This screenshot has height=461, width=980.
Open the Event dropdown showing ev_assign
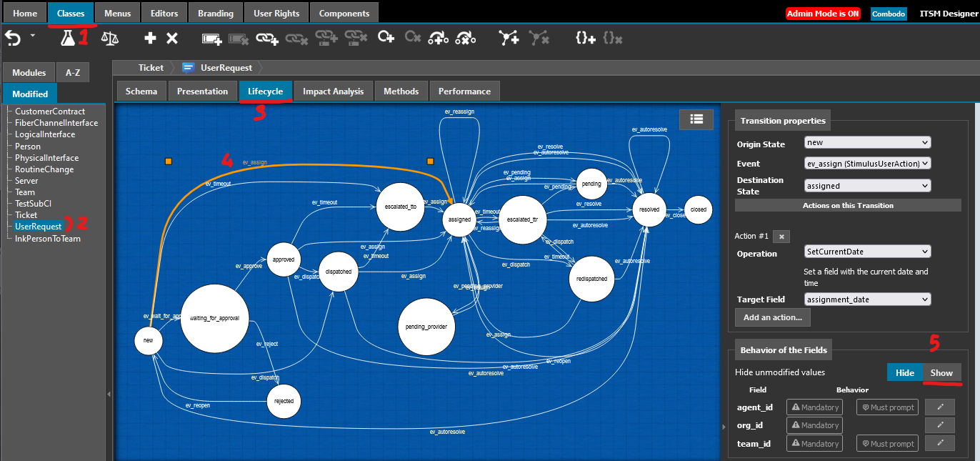pyautogui.click(x=867, y=164)
